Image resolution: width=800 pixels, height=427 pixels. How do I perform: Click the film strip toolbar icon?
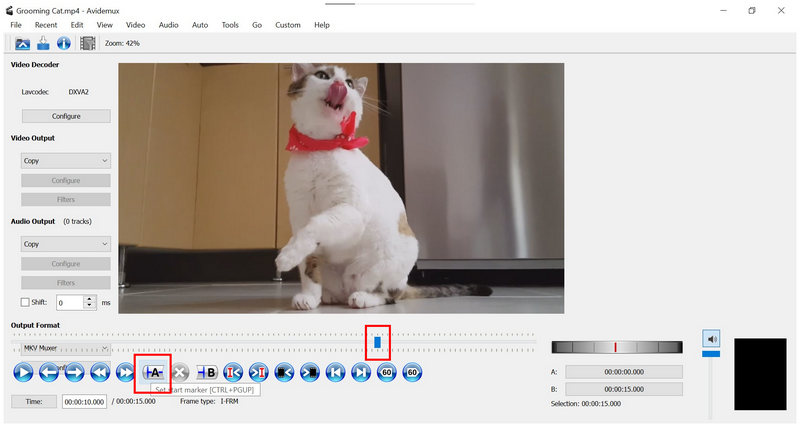pyautogui.click(x=87, y=43)
